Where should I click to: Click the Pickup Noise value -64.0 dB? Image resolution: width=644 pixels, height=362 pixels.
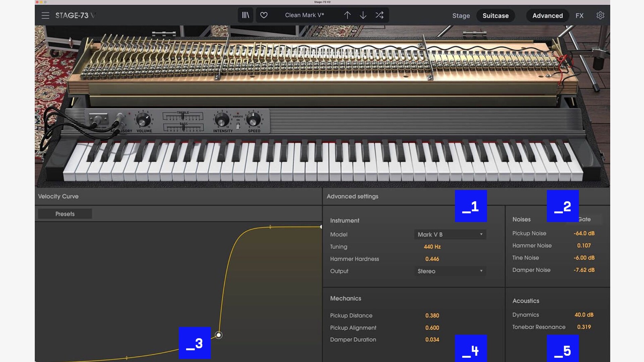pyautogui.click(x=584, y=233)
